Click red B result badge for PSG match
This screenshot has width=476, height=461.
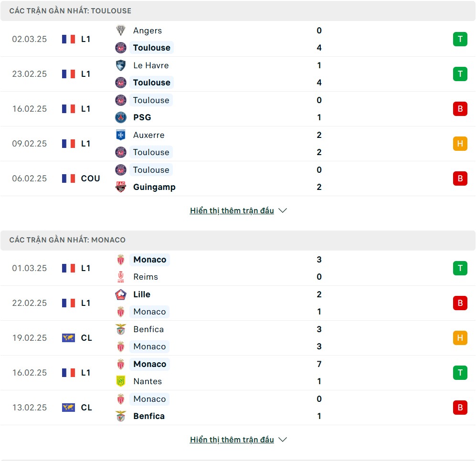pyautogui.click(x=460, y=109)
